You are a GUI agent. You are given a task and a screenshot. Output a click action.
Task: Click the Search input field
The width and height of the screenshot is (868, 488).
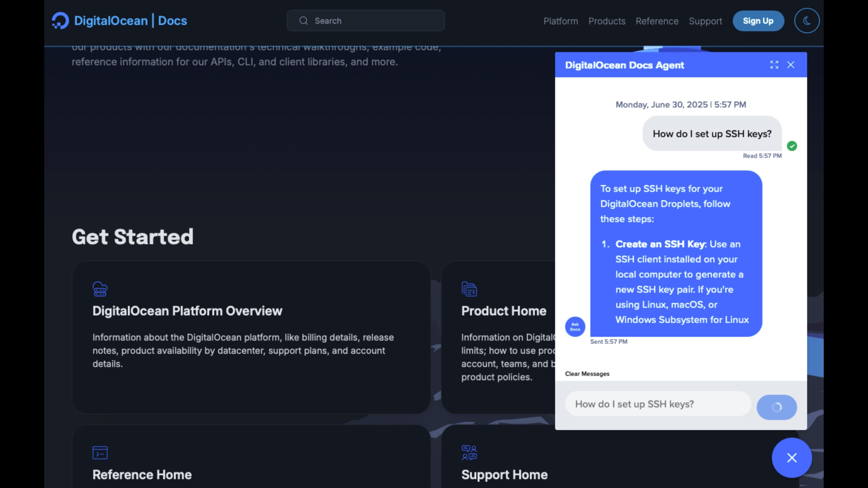tap(366, 21)
